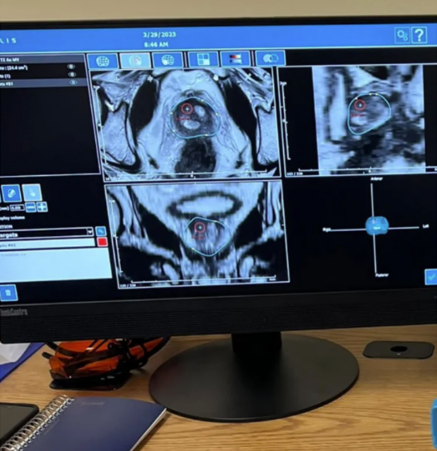Open the color map gradient button
437x451 pixels.
pos(235,59)
